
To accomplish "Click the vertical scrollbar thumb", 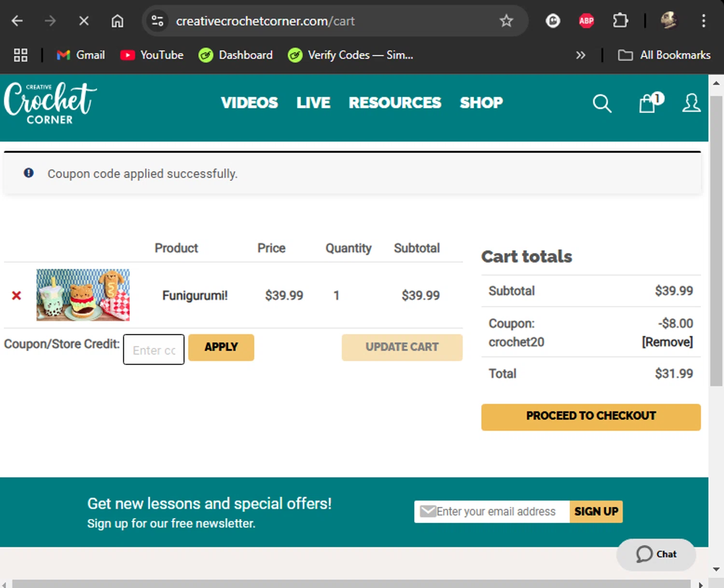I will coord(716,240).
